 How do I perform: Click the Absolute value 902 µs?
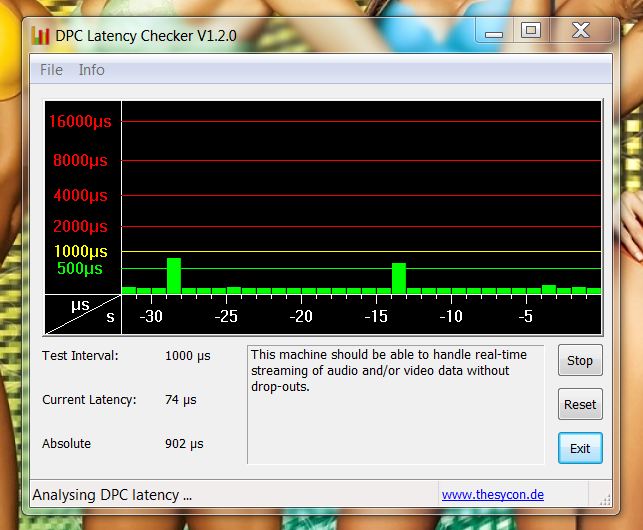tap(184, 443)
